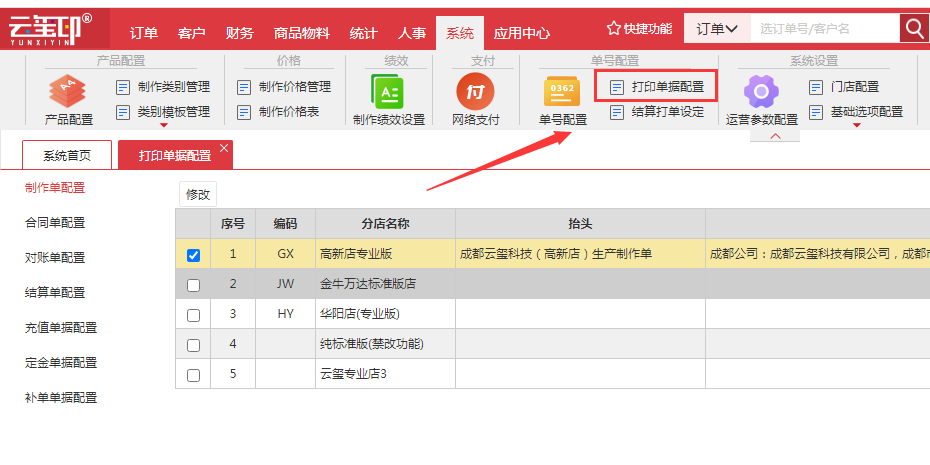
Task: Check the 金牛万达标准版店 row checkbox
Action: pos(194,285)
